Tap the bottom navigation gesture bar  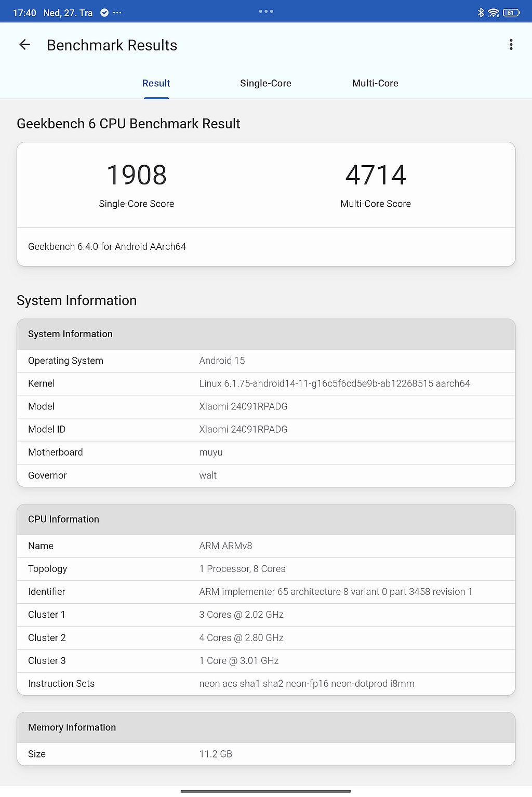coord(266,791)
